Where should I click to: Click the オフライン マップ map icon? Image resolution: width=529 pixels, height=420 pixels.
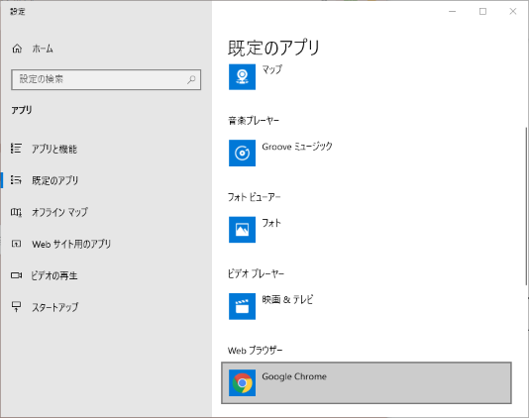click(16, 212)
